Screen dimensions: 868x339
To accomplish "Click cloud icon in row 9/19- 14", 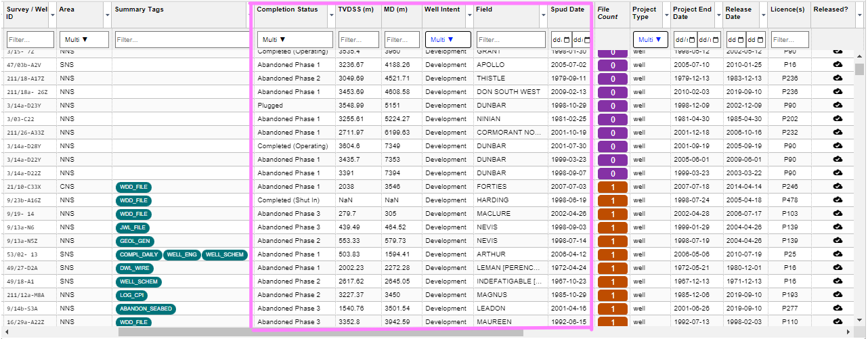I will [838, 214].
